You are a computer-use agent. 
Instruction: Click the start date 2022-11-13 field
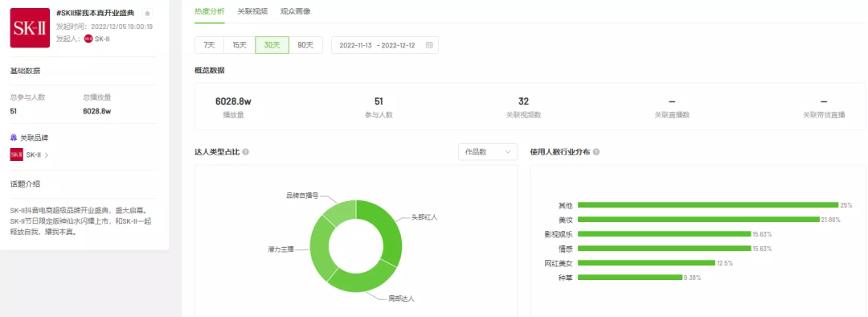(354, 45)
